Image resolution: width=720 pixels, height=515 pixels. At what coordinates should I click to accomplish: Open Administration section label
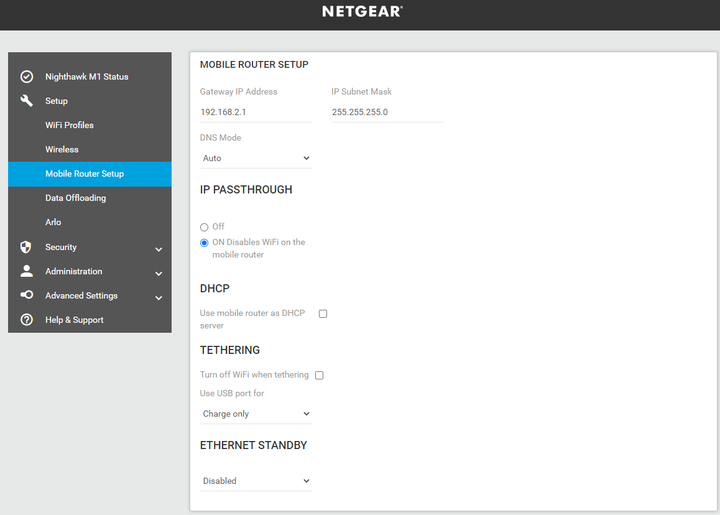pos(74,271)
